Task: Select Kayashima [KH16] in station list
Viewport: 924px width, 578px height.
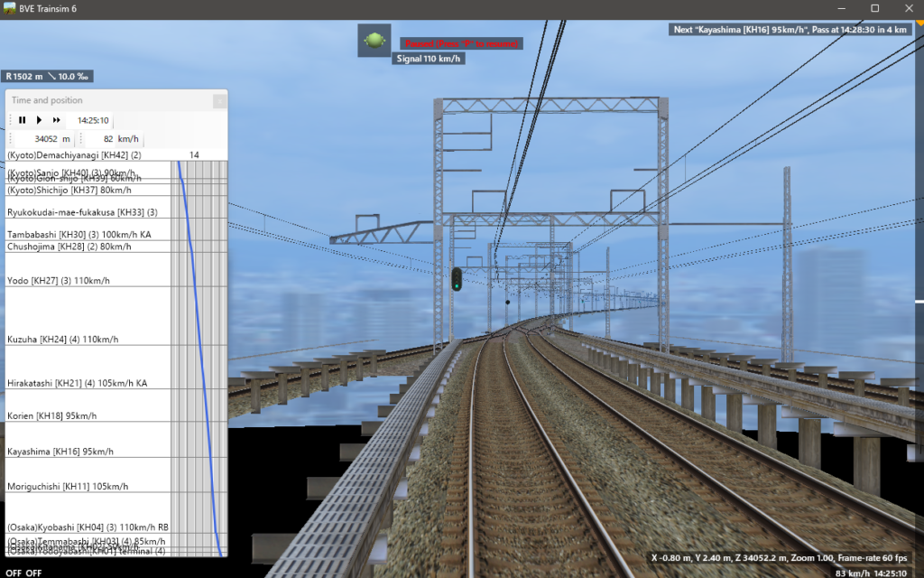Action: click(x=61, y=452)
